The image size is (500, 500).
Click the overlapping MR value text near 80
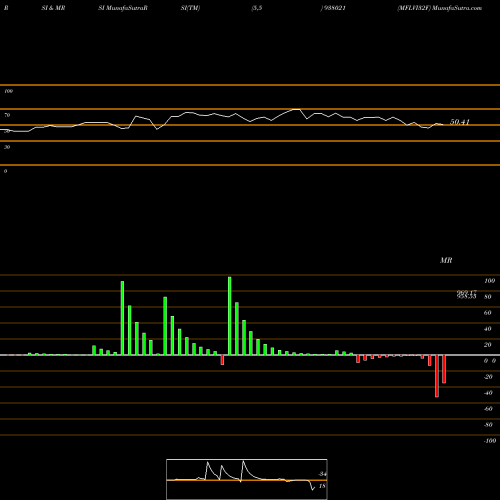point(467,294)
